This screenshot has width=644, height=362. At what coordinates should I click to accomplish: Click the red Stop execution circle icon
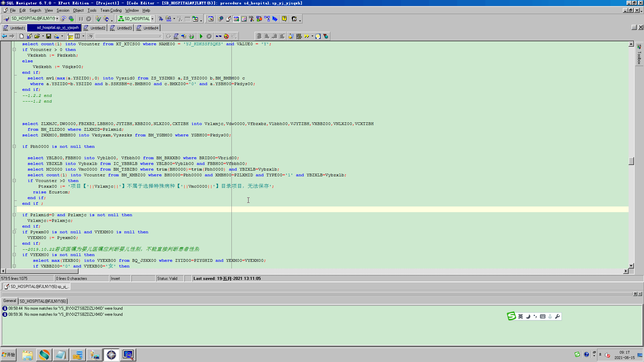click(x=209, y=36)
